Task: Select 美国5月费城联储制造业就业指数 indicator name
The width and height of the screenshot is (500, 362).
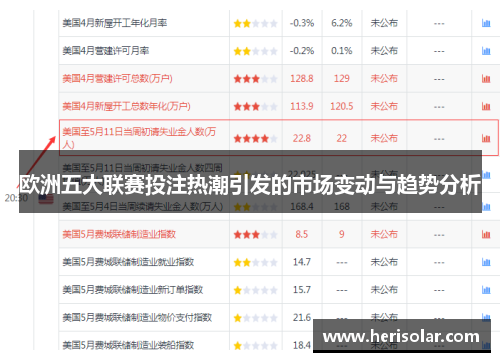Action: pos(128,262)
